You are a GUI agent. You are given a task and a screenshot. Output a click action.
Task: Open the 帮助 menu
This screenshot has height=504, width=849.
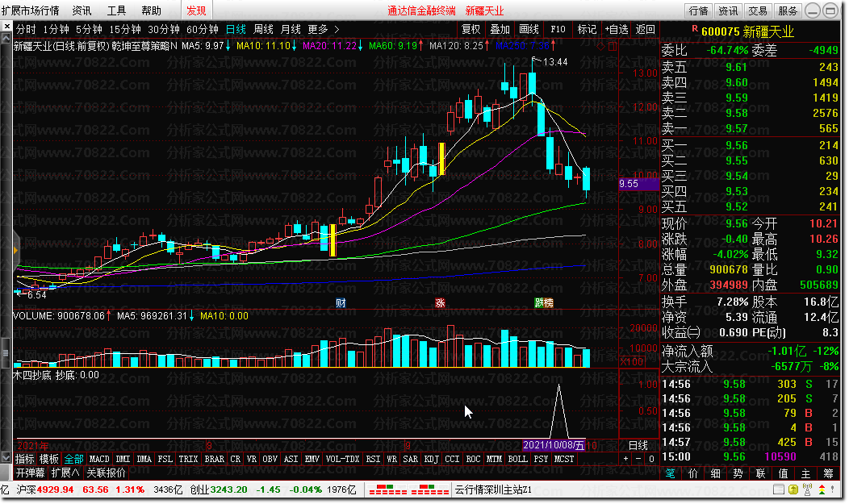(151, 10)
